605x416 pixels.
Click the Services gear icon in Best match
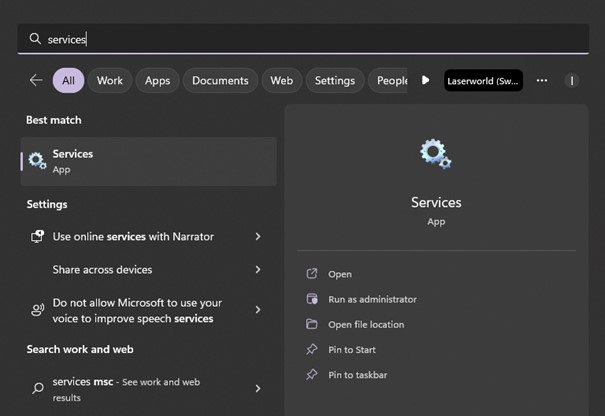click(x=37, y=161)
